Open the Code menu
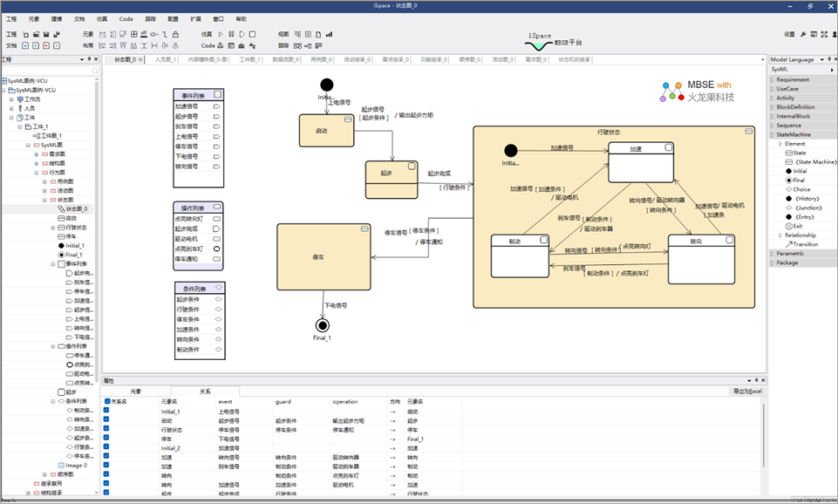838x504 pixels. (126, 18)
